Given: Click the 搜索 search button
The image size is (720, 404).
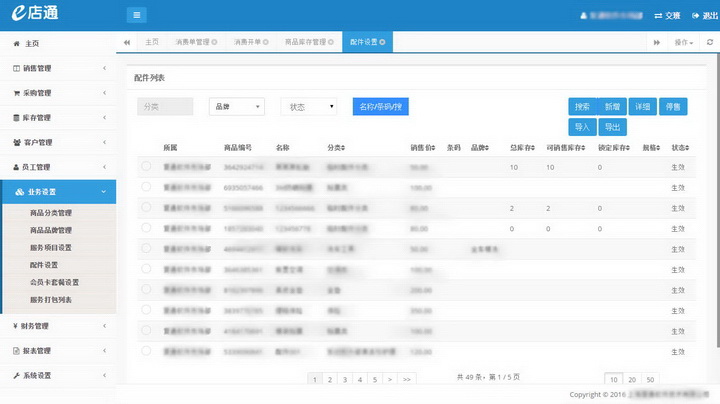Looking at the screenshot, I should click(582, 107).
